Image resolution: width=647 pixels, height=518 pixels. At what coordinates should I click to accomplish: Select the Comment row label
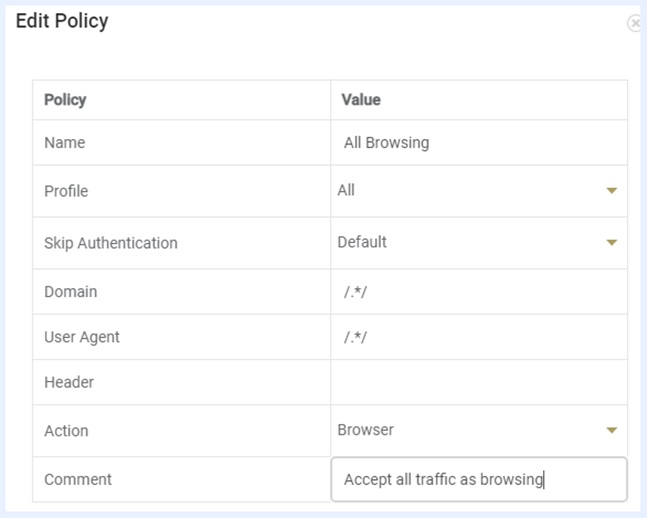point(78,480)
